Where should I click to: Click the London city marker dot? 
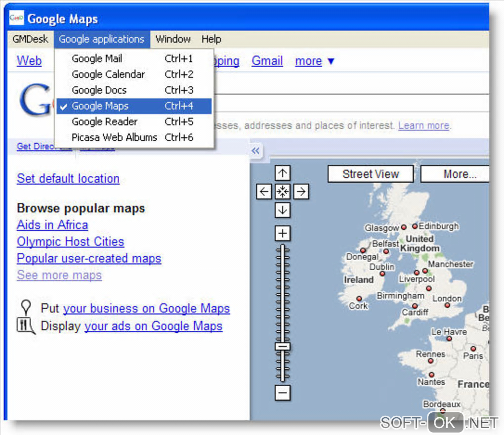point(447,306)
